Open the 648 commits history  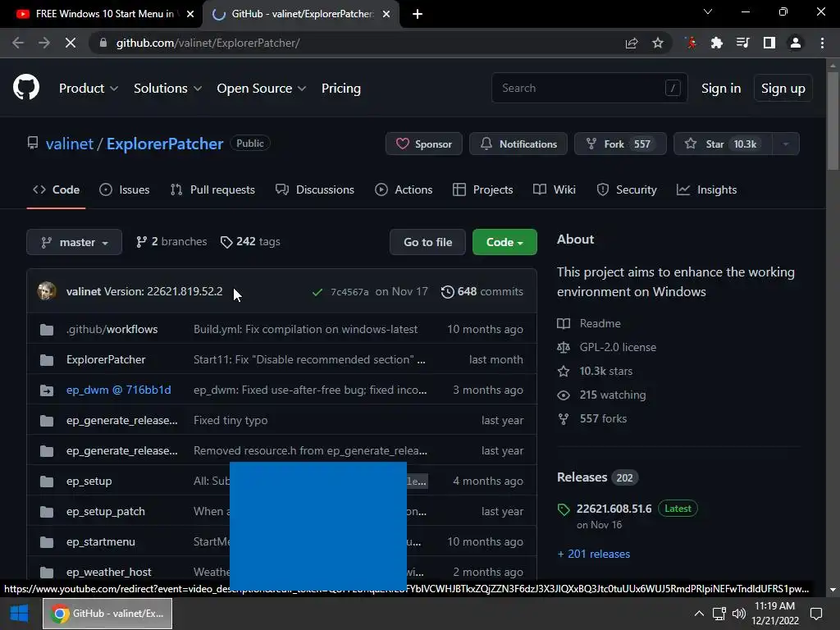point(482,291)
